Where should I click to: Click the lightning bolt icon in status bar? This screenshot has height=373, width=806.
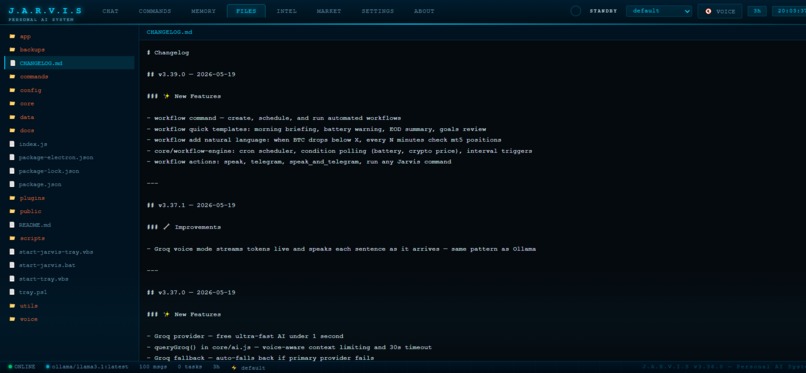click(234, 367)
